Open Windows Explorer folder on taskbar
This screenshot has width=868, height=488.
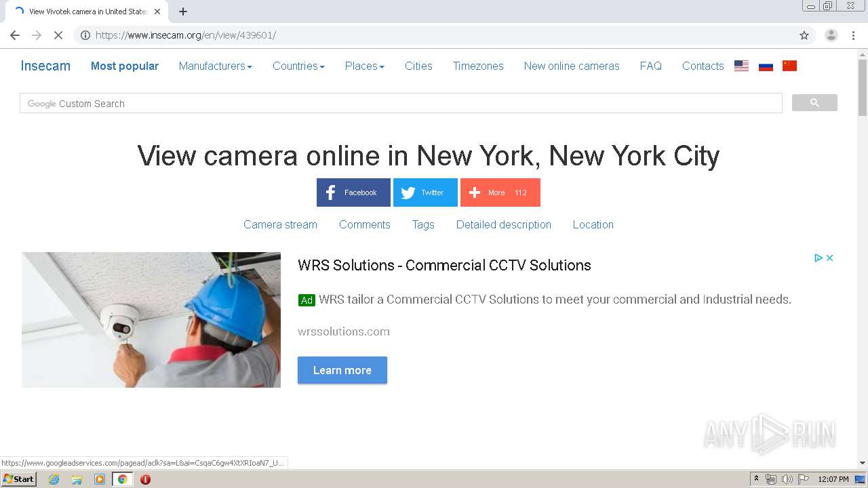click(x=77, y=479)
